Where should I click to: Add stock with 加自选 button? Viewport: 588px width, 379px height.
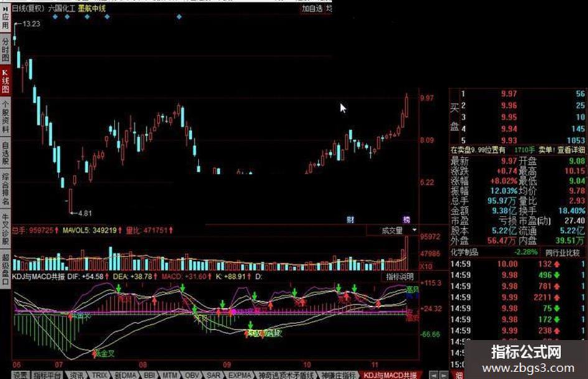[312, 8]
